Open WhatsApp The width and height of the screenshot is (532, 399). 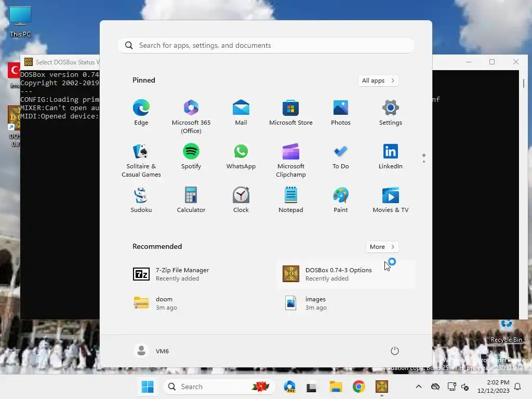click(241, 157)
